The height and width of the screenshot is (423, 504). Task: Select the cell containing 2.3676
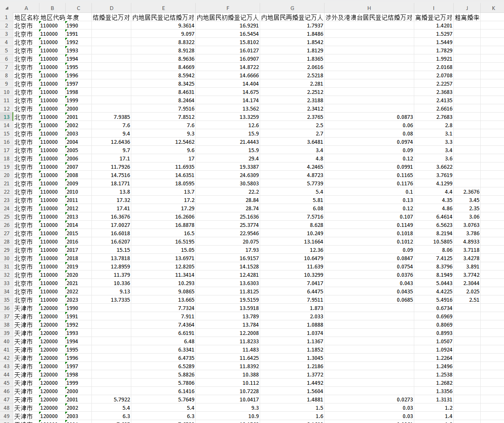click(x=467, y=192)
